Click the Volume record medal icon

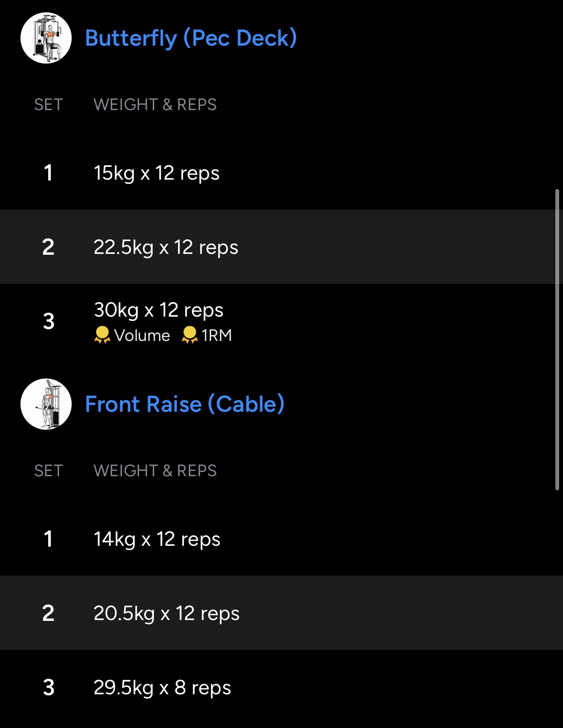click(x=102, y=335)
